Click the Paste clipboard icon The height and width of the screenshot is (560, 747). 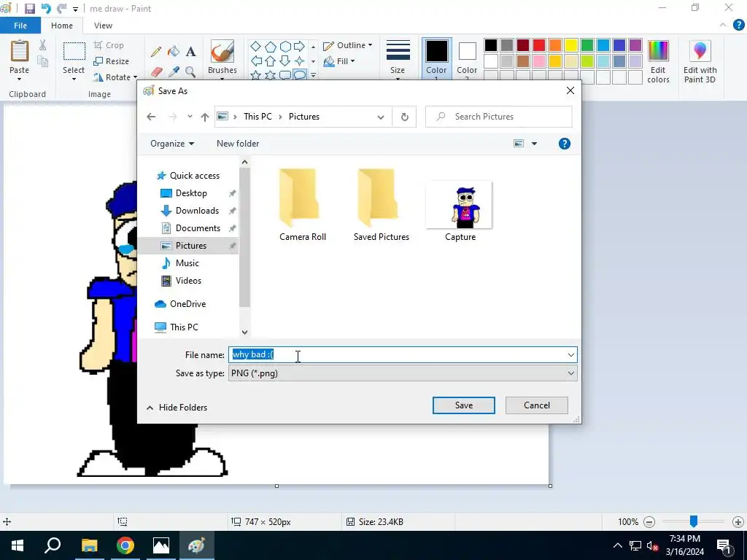[20, 52]
